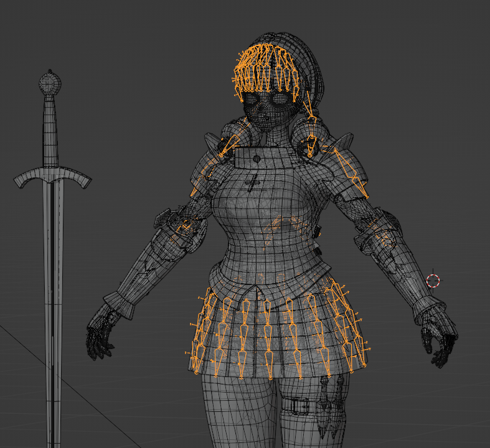Click the center front skirt bone
Image resolution: width=490 pixels, height=448 pixels.
pos(268,336)
